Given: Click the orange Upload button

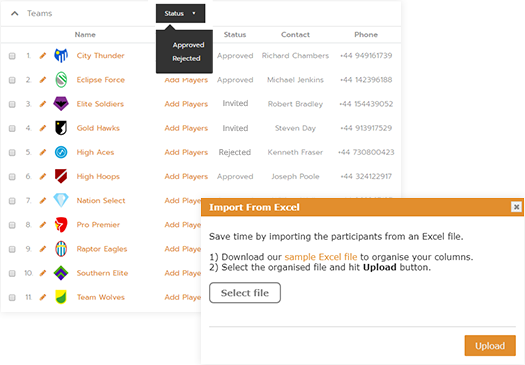Looking at the screenshot, I should click(490, 346).
